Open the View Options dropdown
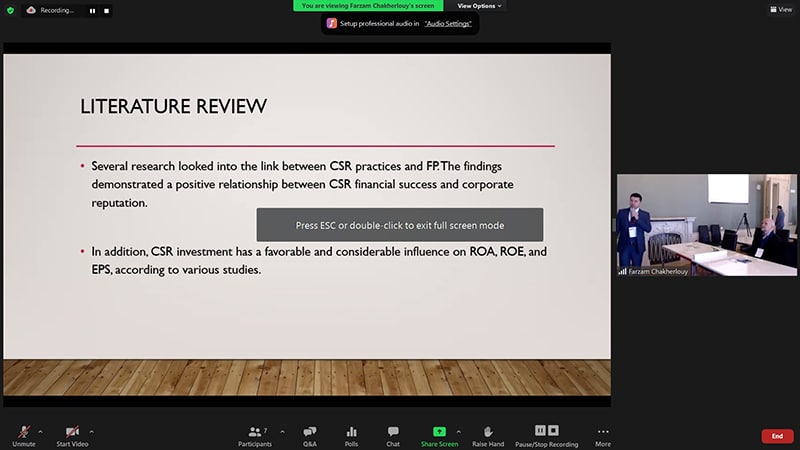Screen dimensions: 800x450 (480, 6)
